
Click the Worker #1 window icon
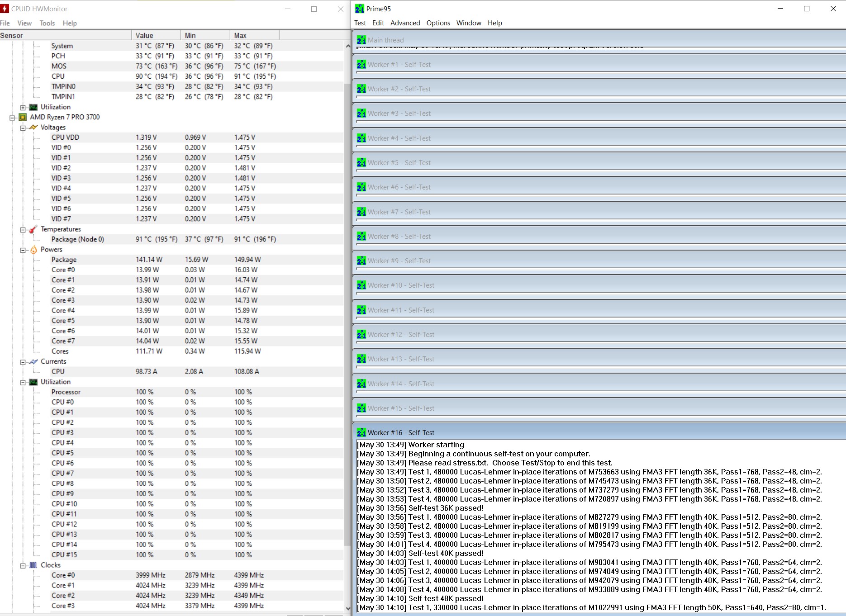[x=361, y=64]
